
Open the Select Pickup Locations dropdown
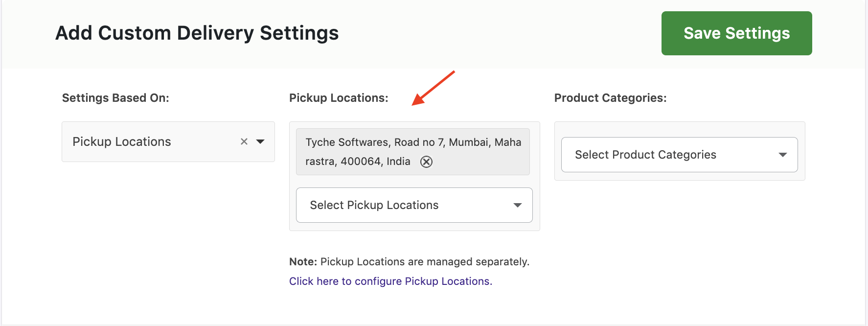[x=414, y=205]
